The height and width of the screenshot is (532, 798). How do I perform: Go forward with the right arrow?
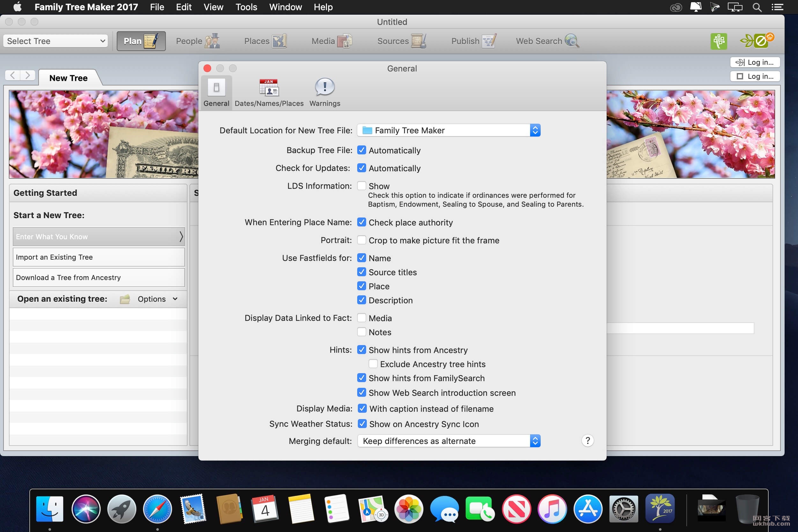[28, 75]
